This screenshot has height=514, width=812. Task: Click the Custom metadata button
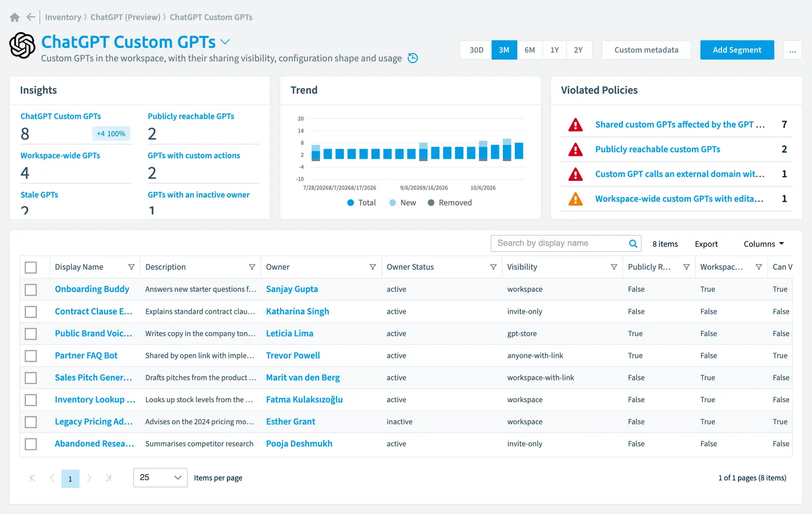[x=646, y=50]
